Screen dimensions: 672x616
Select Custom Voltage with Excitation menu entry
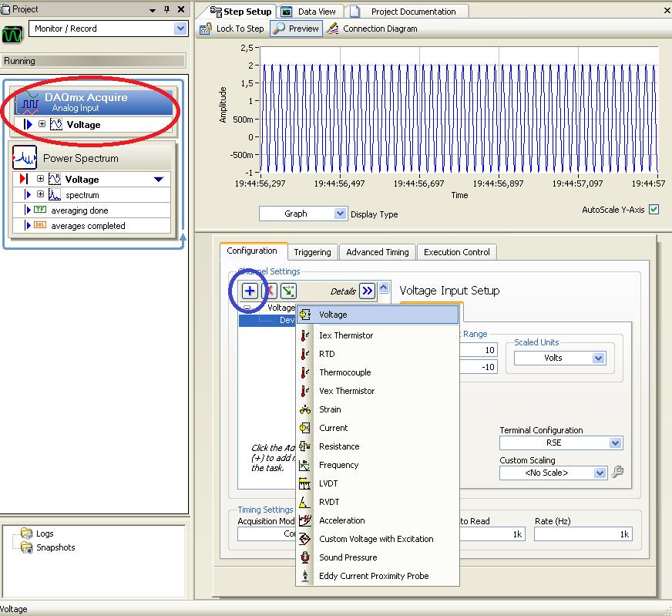(x=378, y=539)
